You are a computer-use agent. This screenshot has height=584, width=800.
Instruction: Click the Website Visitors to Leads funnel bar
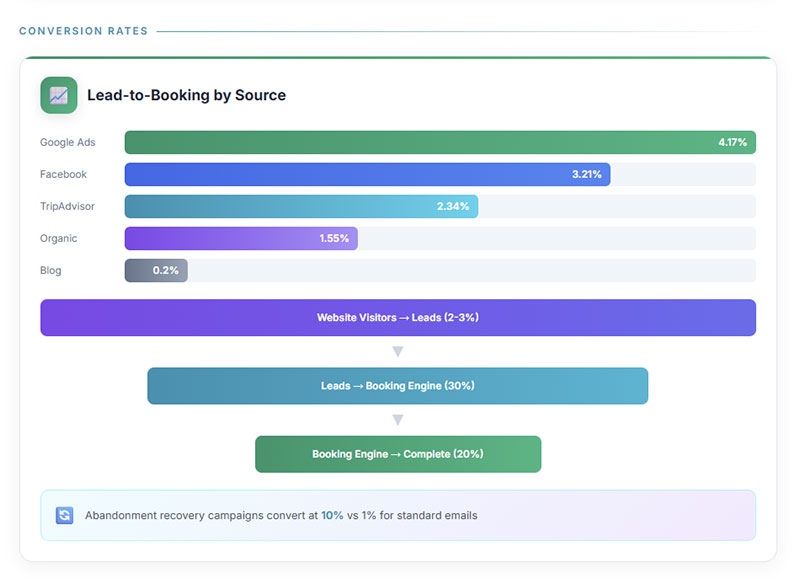pos(398,317)
